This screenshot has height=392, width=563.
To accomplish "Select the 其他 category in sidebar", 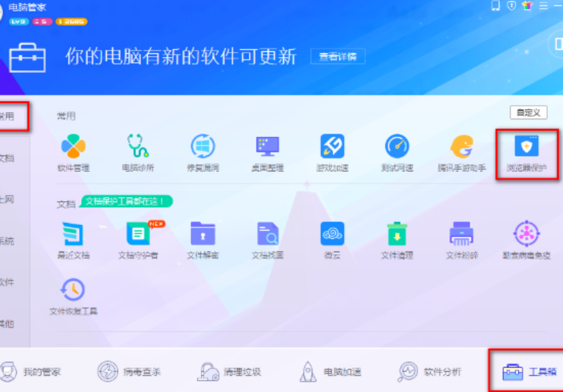I will 7,324.
